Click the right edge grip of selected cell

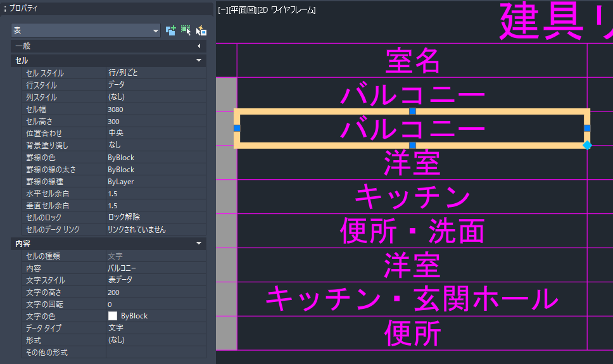(x=587, y=129)
